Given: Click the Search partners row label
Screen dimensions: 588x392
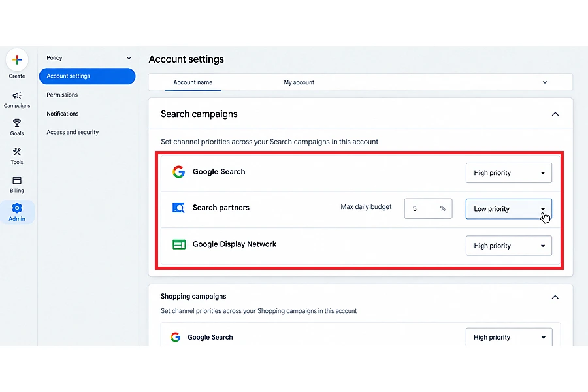Looking at the screenshot, I should (x=221, y=208).
